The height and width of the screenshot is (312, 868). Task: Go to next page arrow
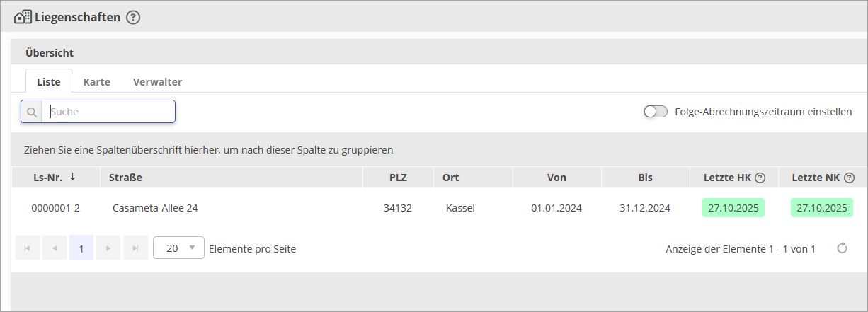coord(108,248)
